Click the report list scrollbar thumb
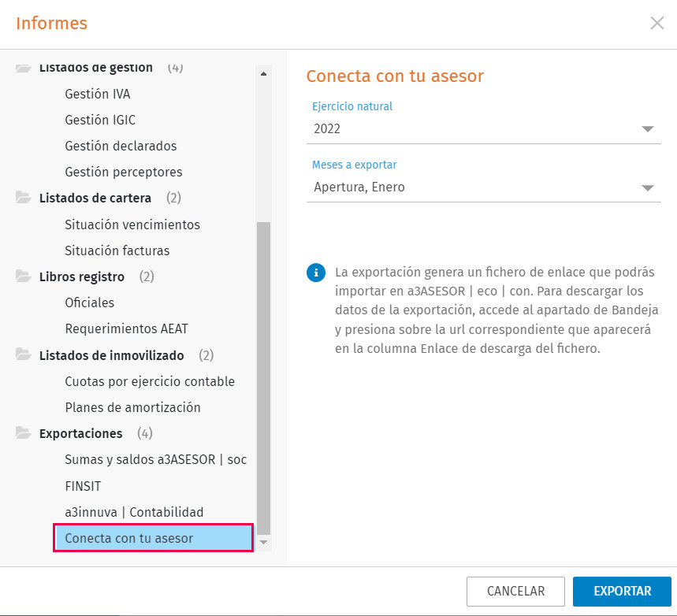 pos(263,378)
